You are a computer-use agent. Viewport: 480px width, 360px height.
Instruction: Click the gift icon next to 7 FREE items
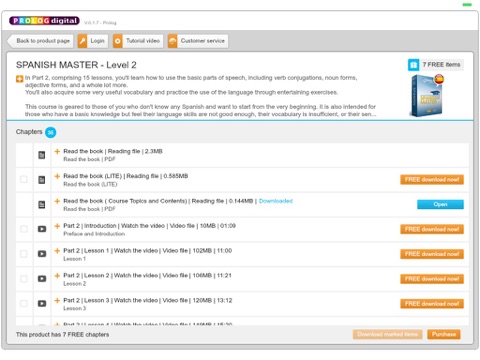click(413, 65)
